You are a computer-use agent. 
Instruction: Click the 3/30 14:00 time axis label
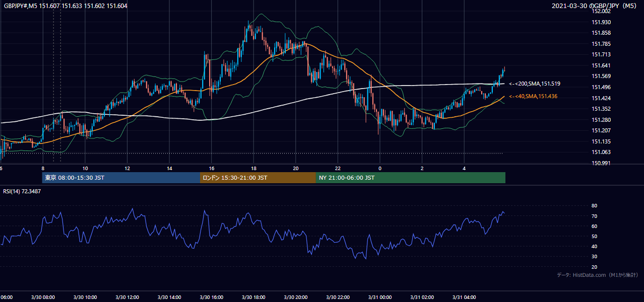point(169,297)
